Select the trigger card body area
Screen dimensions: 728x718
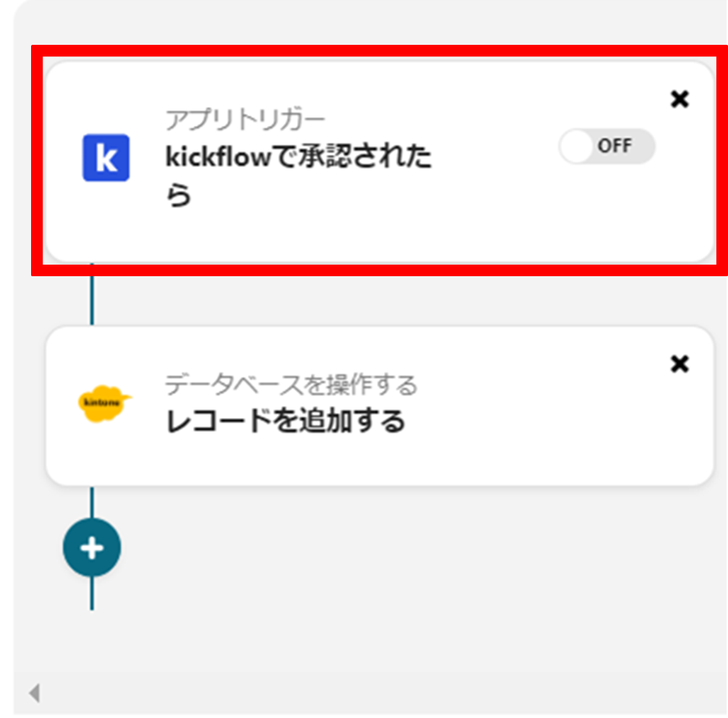(325, 217)
